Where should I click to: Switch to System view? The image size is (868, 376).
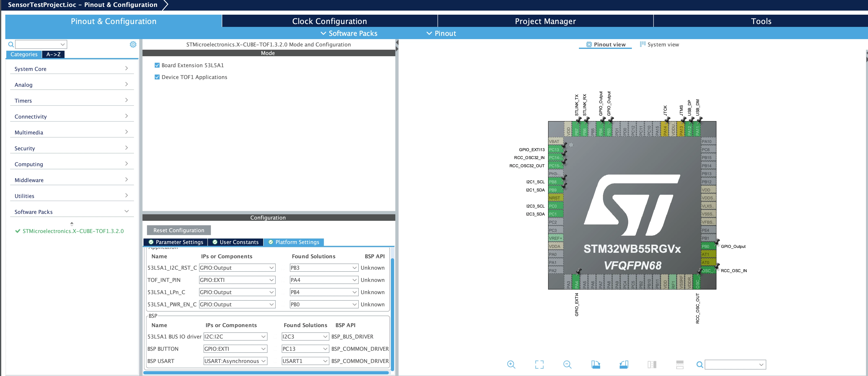[x=659, y=44]
